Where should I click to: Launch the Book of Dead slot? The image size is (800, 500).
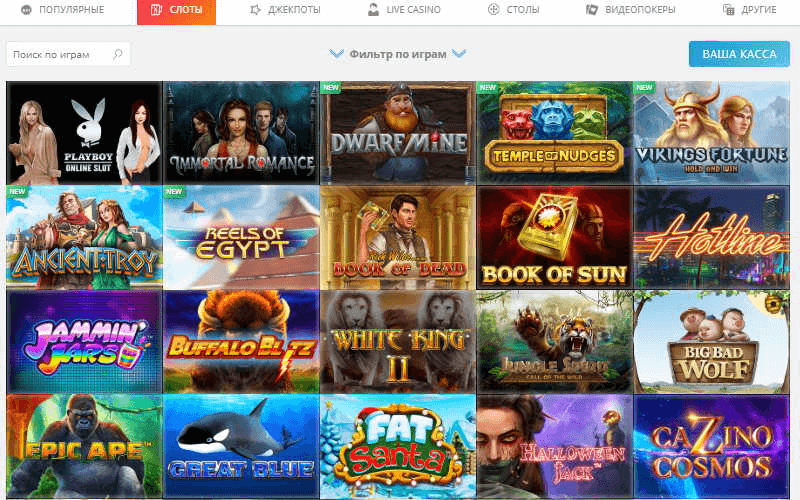pos(398,238)
